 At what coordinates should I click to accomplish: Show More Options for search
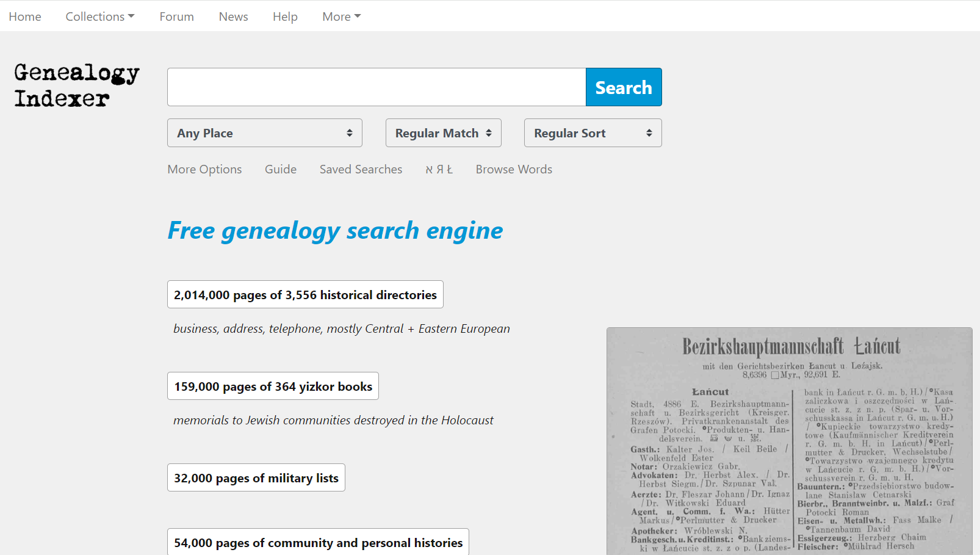[204, 169]
